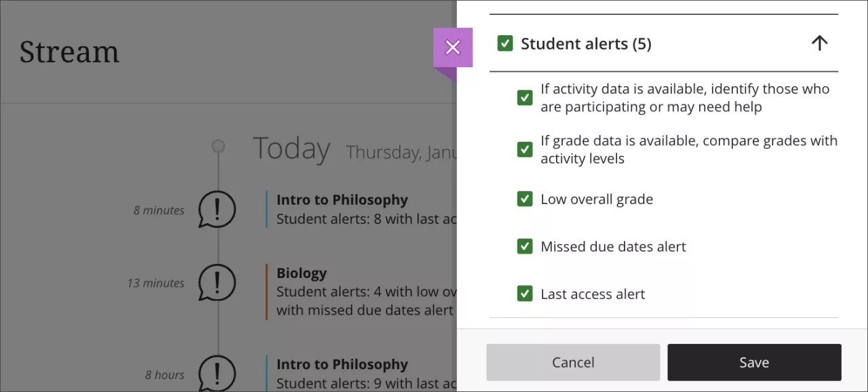This screenshot has height=392, width=868.
Task: Disable the Missed due dates alert checkbox
Action: point(524,246)
